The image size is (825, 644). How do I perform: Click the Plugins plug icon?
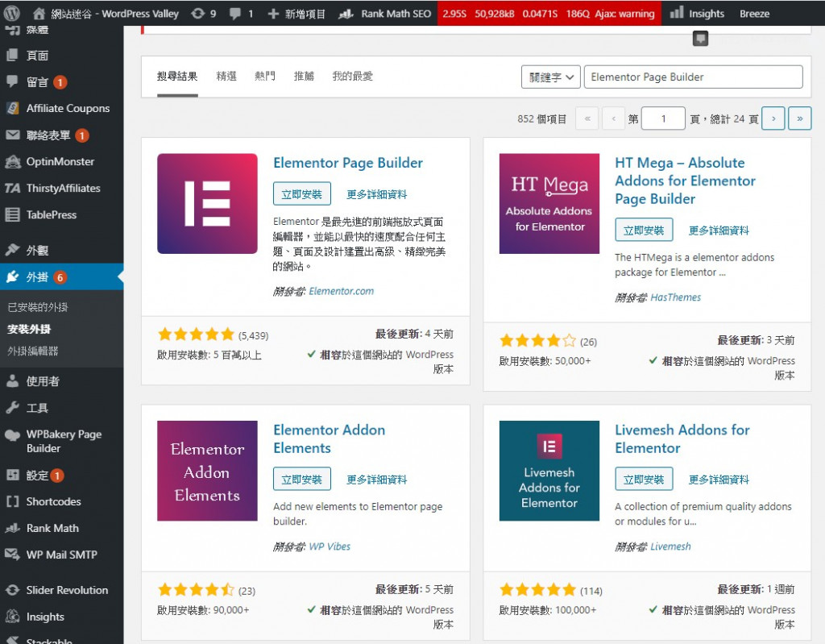click(x=12, y=277)
